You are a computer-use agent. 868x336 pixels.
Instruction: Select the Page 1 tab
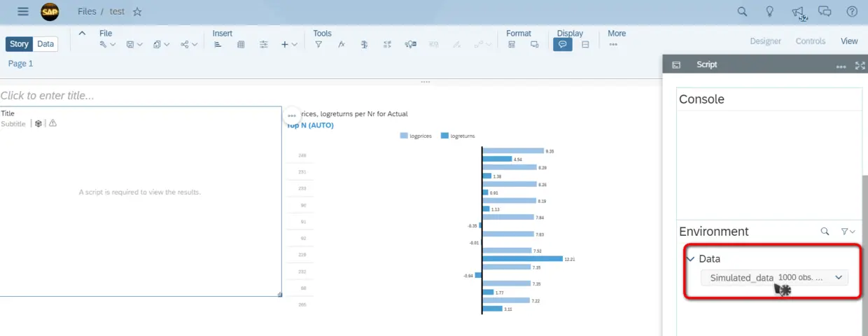click(x=20, y=64)
